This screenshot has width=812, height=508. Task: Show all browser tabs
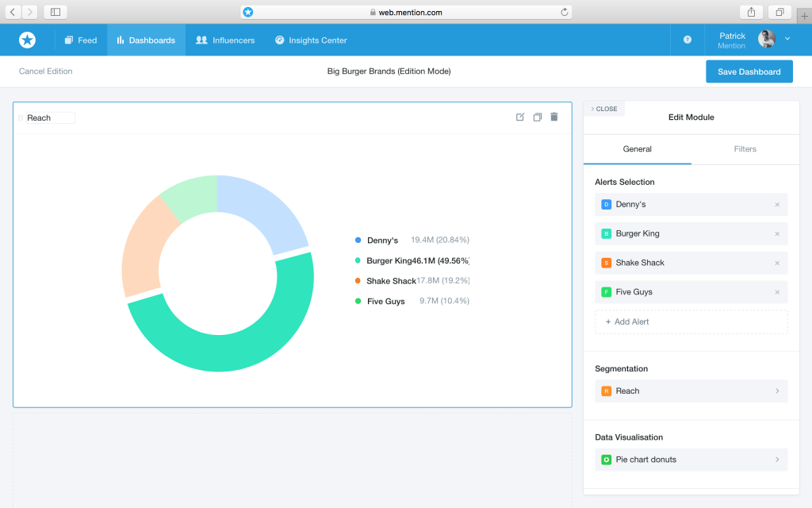pos(779,12)
